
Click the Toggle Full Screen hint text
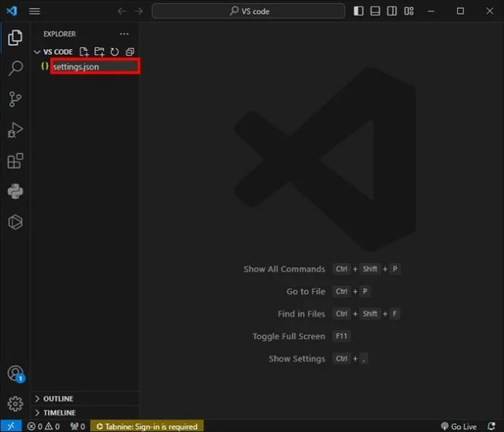click(x=289, y=336)
